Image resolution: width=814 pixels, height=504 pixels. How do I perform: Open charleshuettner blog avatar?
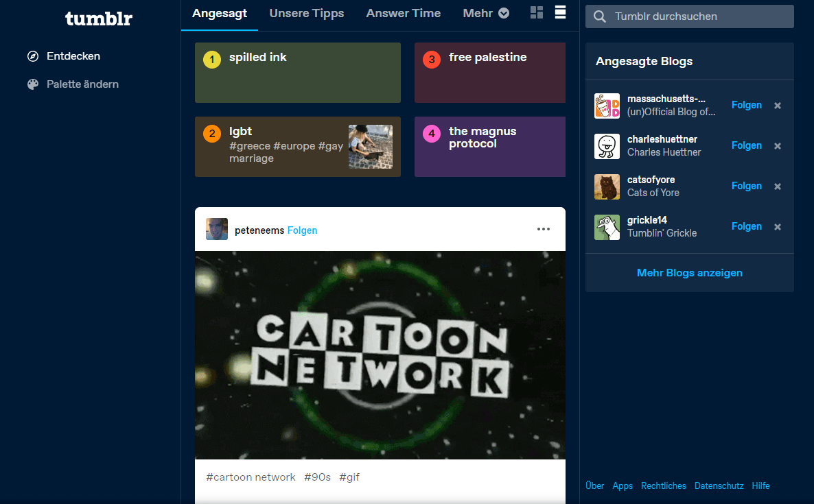(x=607, y=146)
